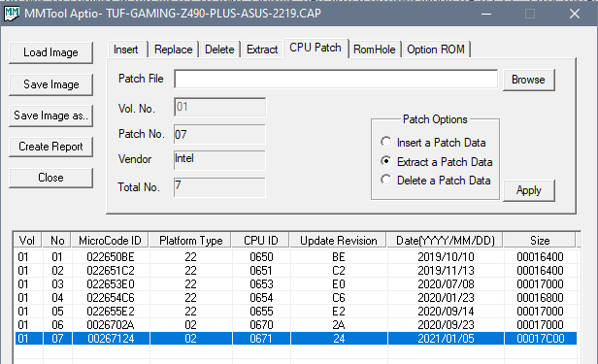Apply the selected patch option
The image size is (598, 364).
pyautogui.click(x=528, y=190)
